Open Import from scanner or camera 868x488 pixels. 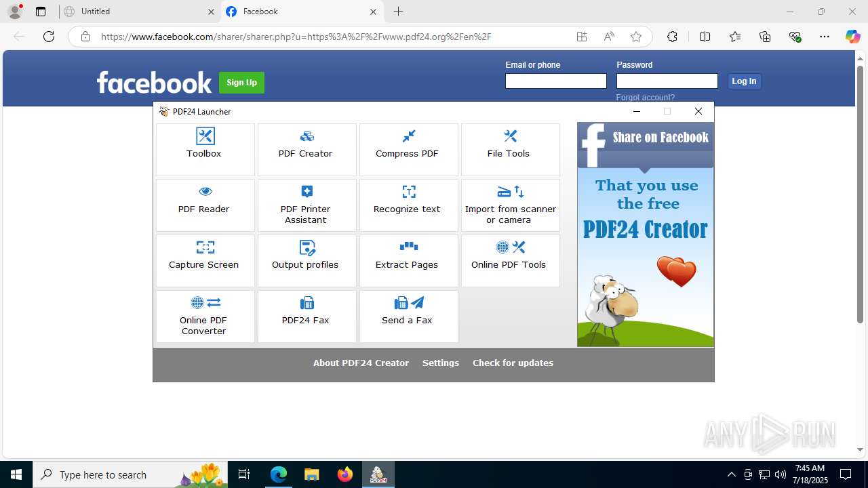coord(510,205)
